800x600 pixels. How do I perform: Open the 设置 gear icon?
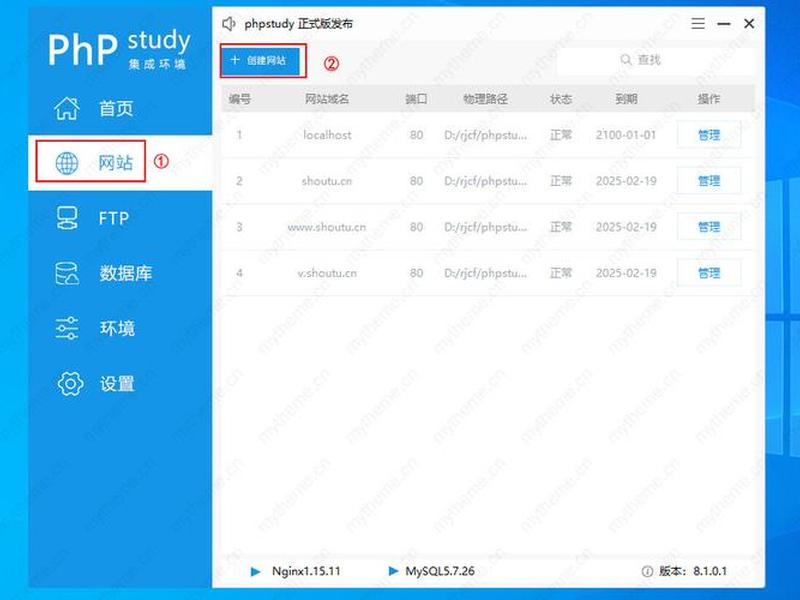click(x=69, y=383)
